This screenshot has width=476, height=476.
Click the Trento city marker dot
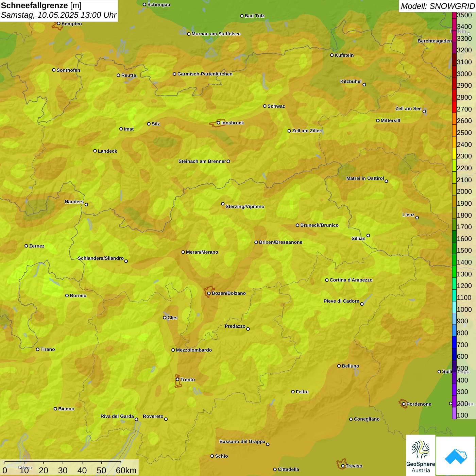(x=177, y=379)
